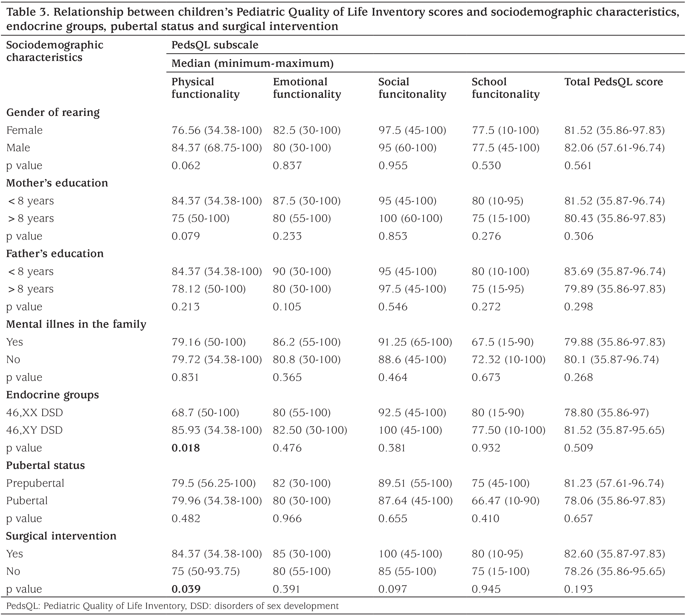The height and width of the screenshot is (616, 687).
Task: Select the 'Gender of rearing' heading
Action: (x=53, y=112)
